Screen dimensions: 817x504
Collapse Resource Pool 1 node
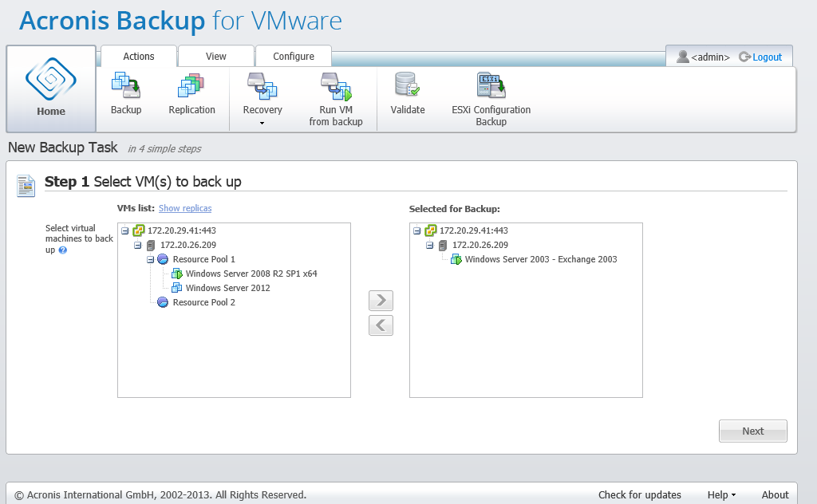(150, 259)
